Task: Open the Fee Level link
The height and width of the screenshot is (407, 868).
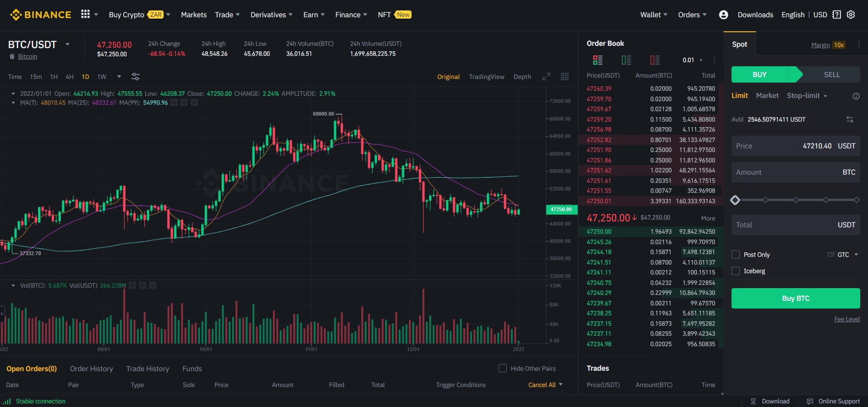Action: [x=847, y=319]
